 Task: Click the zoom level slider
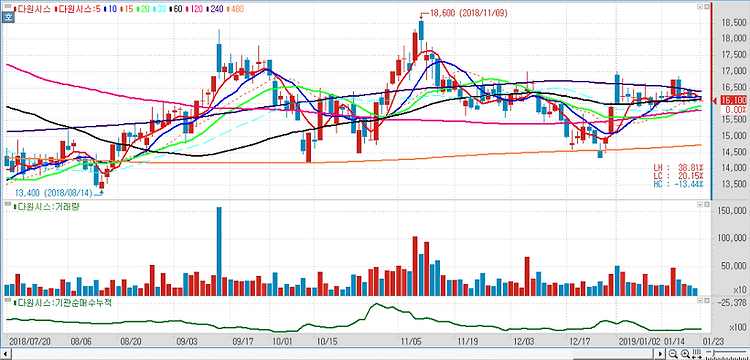[x=727, y=352]
